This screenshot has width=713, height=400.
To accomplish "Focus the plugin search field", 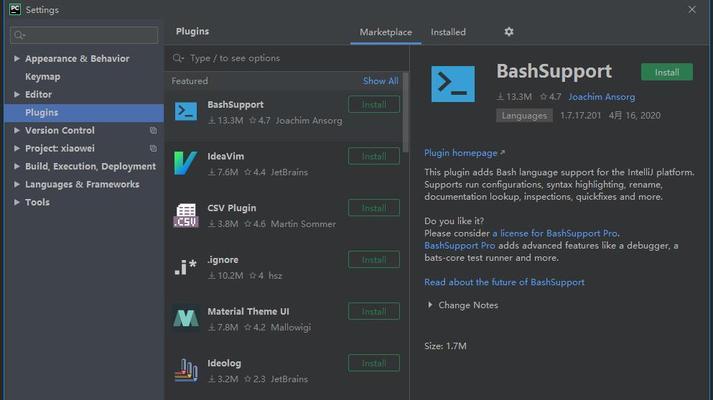I will coord(286,58).
